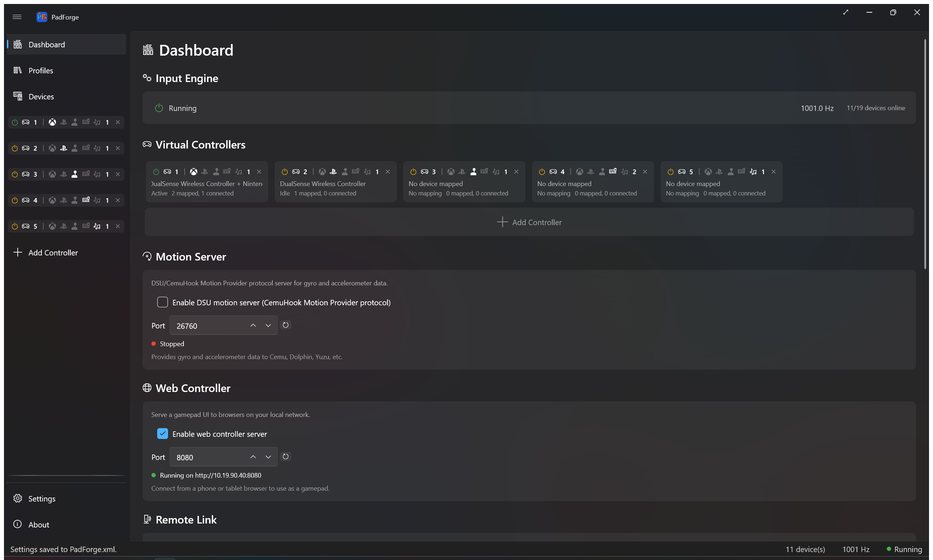Screen dimensions: 933x560
Task: Toggle power for sidebar controller 5
Action: click(x=15, y=227)
